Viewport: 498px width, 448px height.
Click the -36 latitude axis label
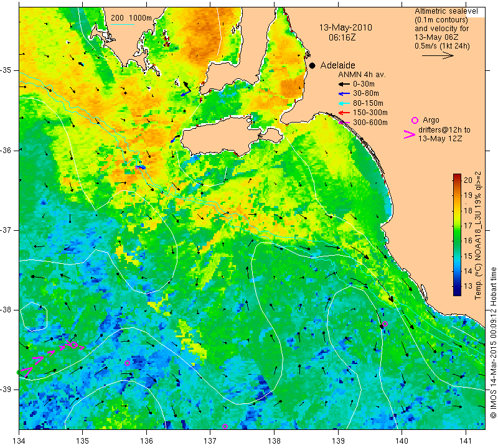(x=6, y=150)
